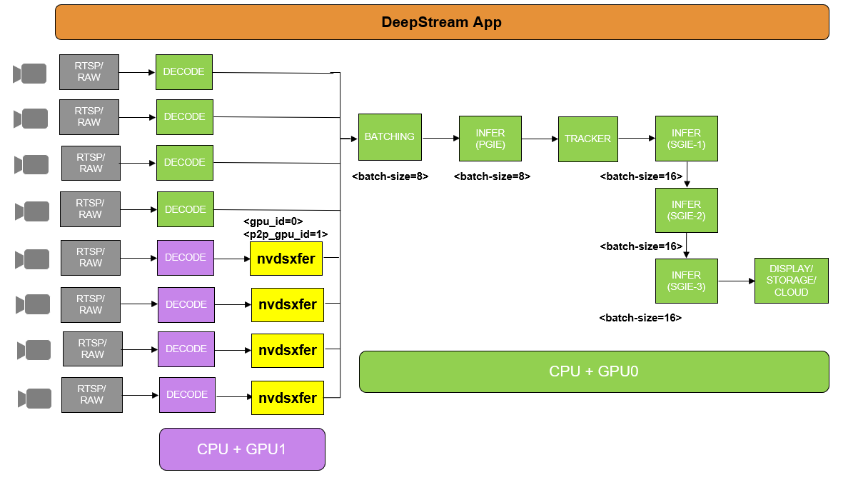Select the BATCHING block
This screenshot has width=868, height=480.
click(390, 137)
